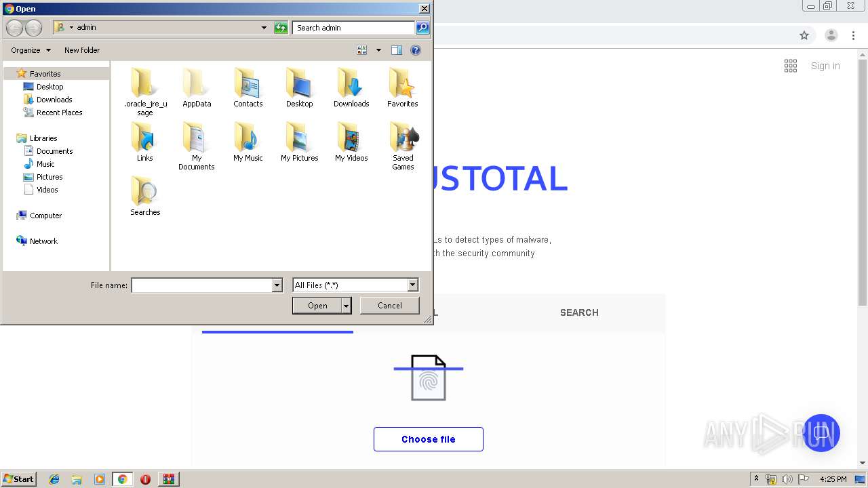Change the view icon mode
Screen dimensions: 868x488
362,50
